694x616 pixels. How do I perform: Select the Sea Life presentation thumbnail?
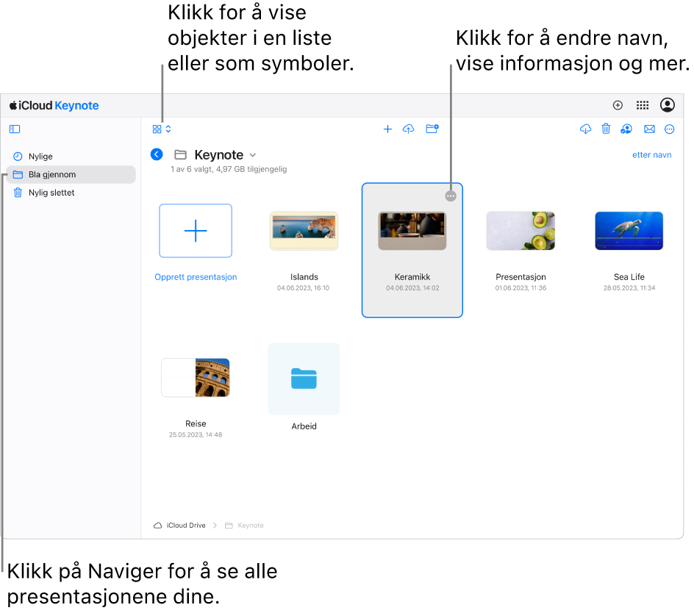(x=629, y=231)
